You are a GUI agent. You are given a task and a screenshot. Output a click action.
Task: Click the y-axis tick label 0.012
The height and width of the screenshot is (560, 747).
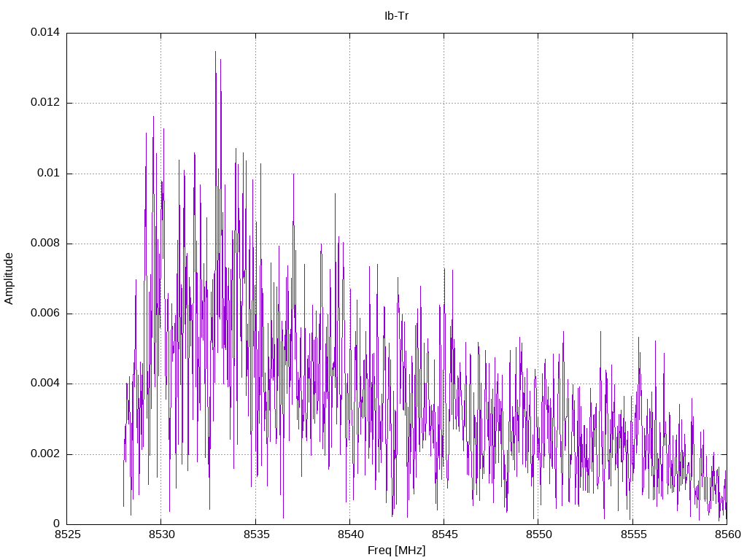[45, 102]
